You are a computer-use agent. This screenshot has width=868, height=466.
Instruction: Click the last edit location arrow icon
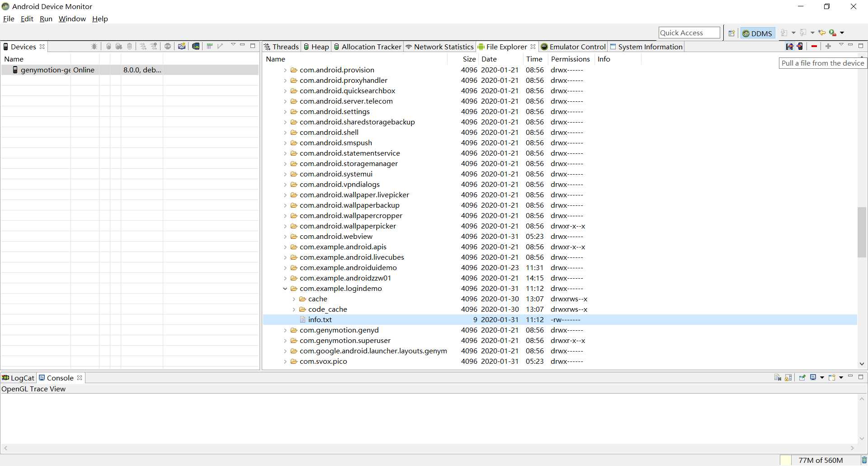click(x=822, y=33)
